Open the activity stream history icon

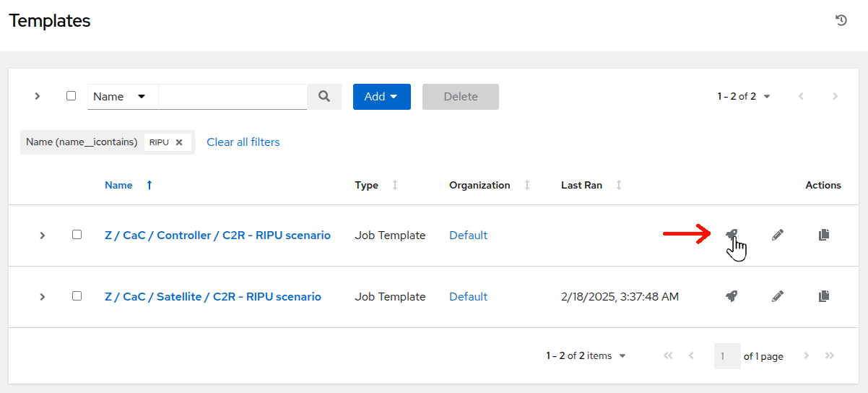coord(841,20)
